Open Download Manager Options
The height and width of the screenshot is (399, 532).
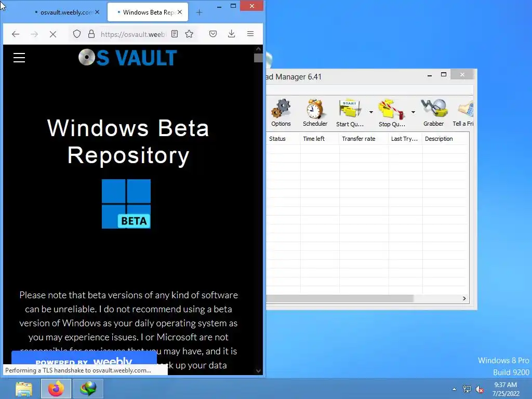pyautogui.click(x=281, y=113)
